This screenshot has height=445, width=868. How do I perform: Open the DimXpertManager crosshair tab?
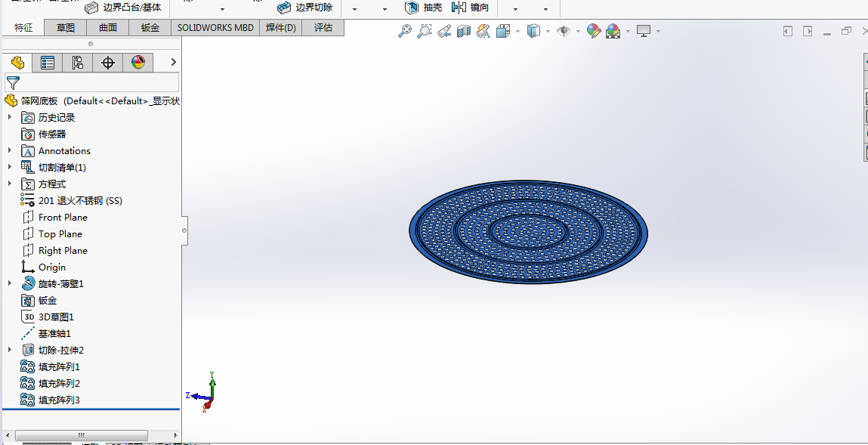click(x=108, y=63)
